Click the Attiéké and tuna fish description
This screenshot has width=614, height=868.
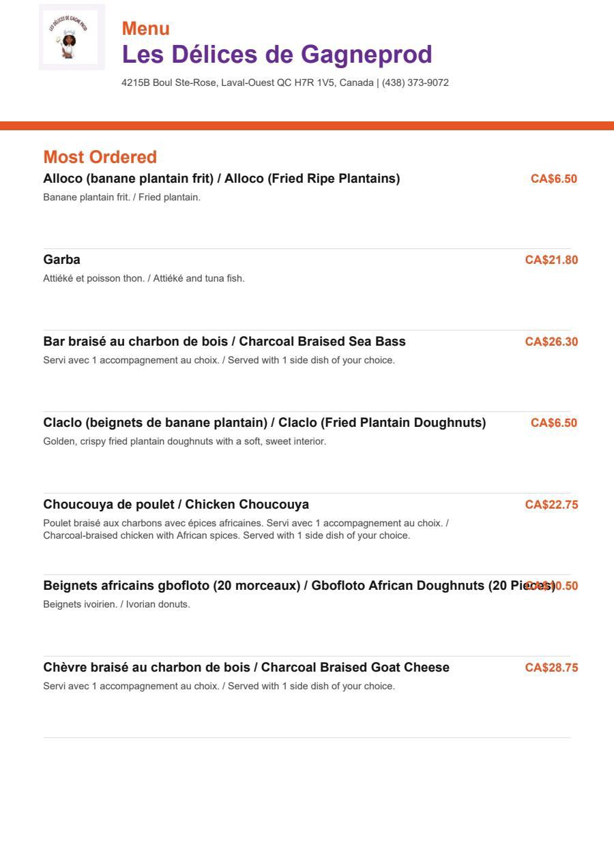coord(144,278)
